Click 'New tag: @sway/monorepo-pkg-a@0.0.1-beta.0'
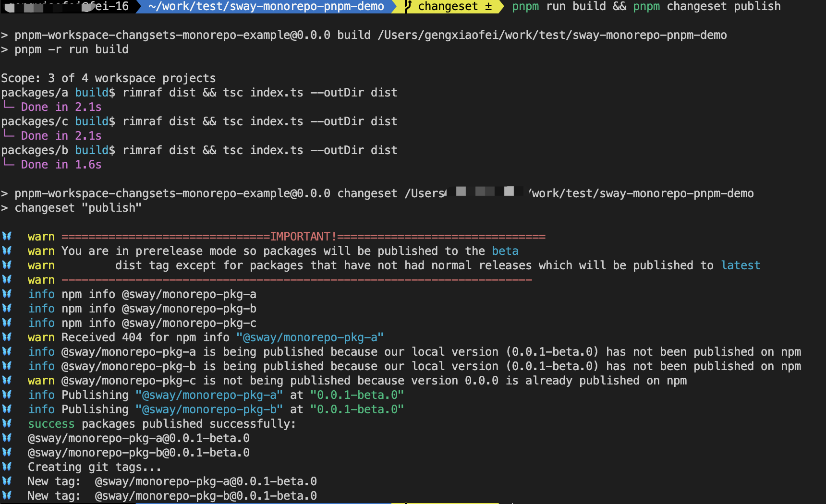 coord(172,481)
